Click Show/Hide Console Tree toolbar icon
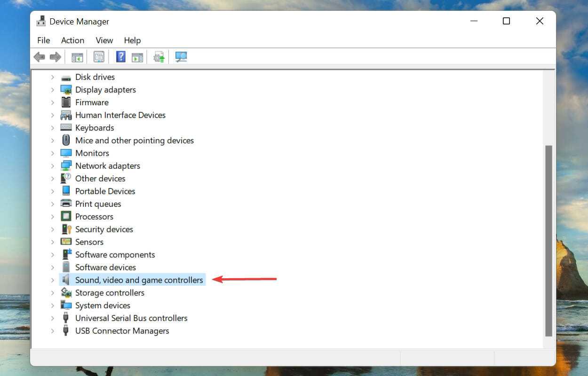 (77, 57)
